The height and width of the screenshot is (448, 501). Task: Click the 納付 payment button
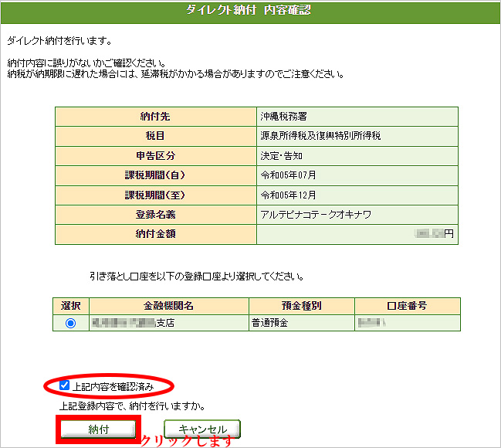tap(98, 429)
